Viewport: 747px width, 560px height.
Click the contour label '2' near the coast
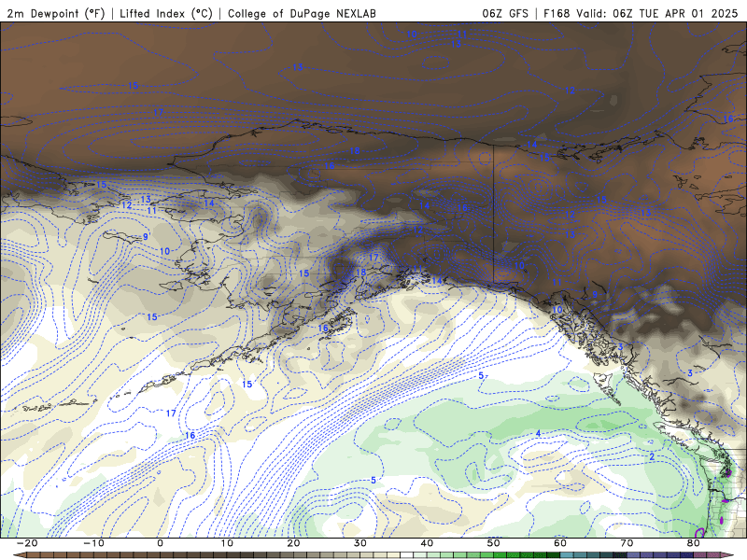point(652,456)
